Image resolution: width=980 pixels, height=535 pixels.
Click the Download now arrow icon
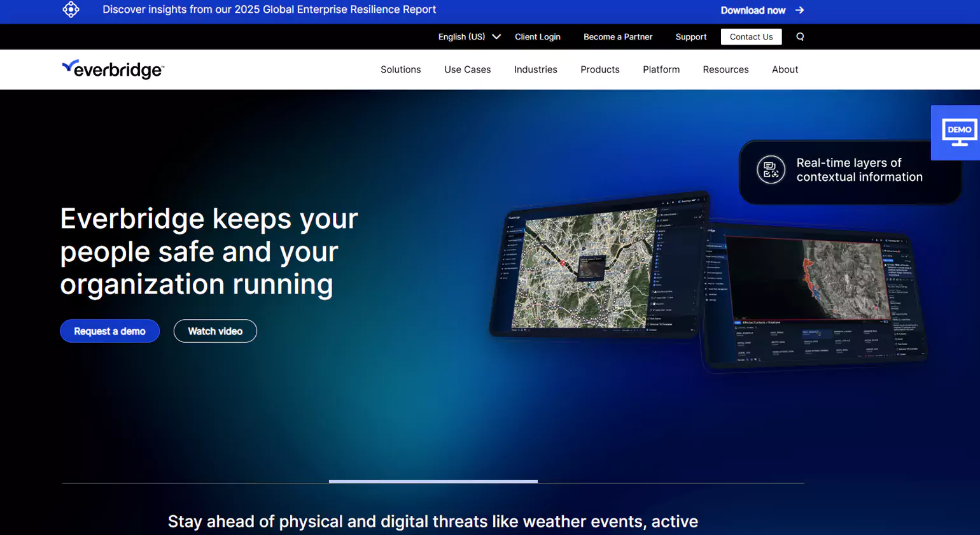(x=800, y=10)
